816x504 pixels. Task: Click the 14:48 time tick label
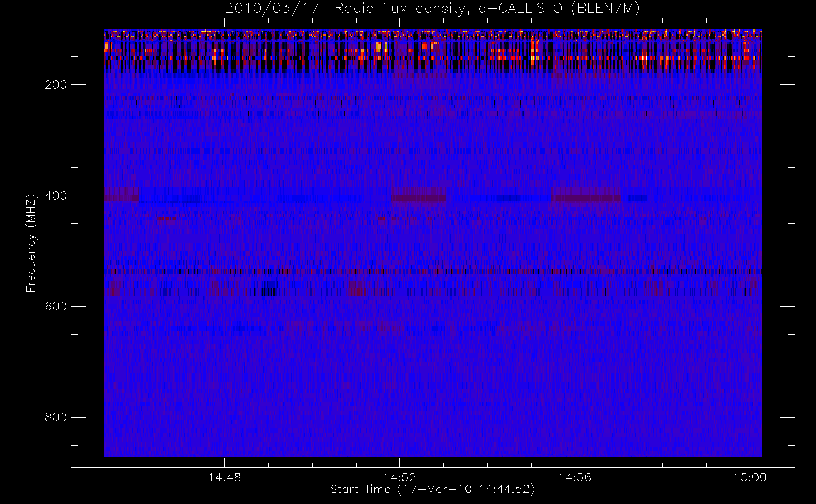click(x=224, y=477)
